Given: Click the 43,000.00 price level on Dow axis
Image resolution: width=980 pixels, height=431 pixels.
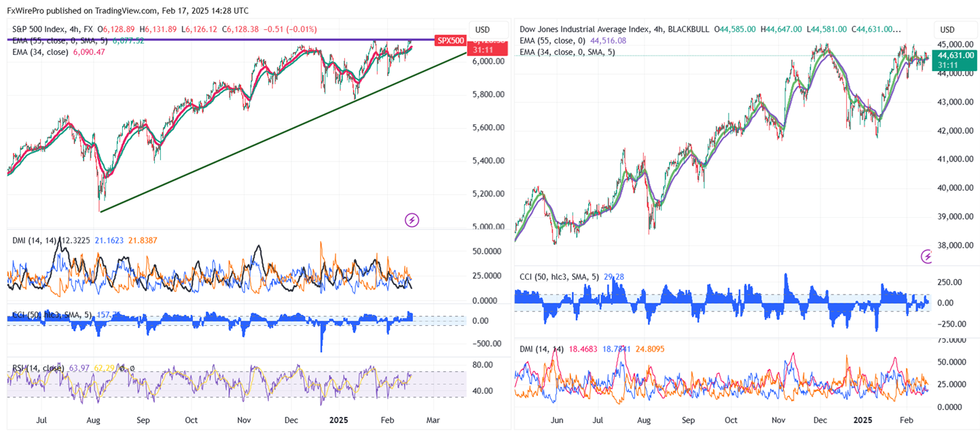Looking at the screenshot, I should point(954,102).
